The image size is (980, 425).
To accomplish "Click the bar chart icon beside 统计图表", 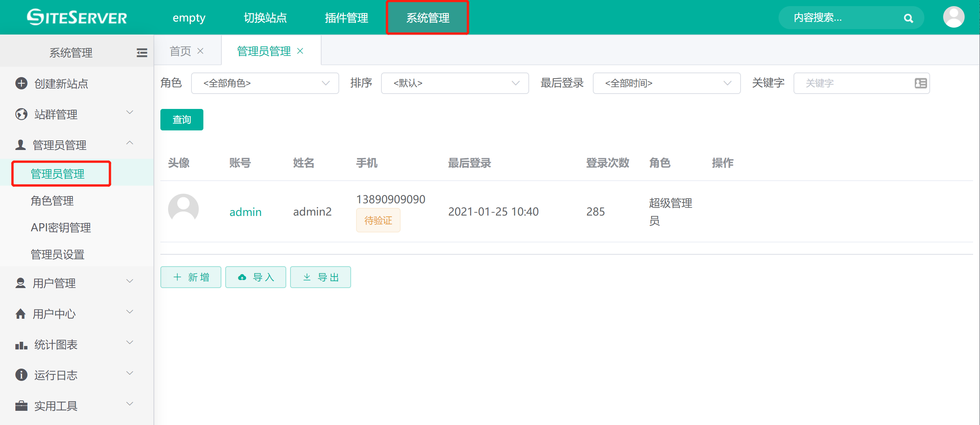I will click(x=20, y=344).
